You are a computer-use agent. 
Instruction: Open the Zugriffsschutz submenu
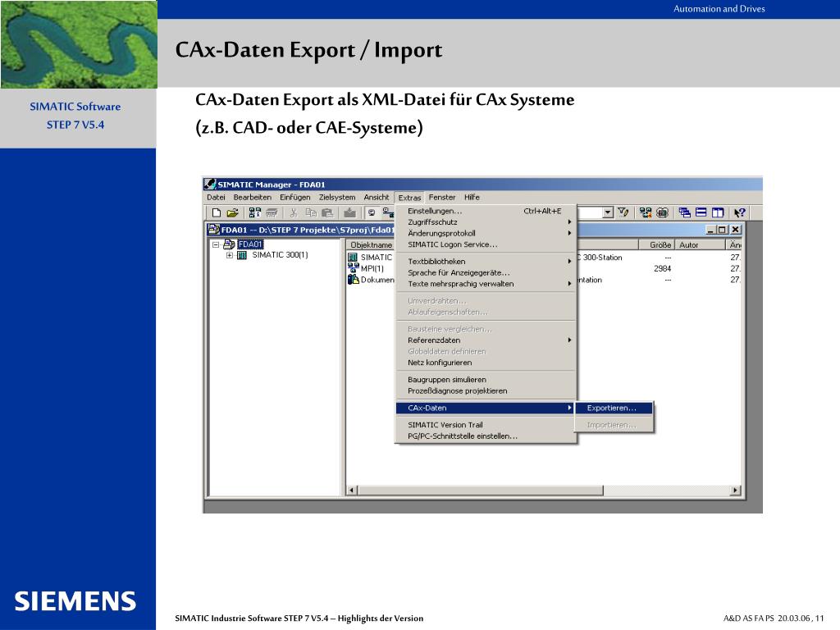tap(486, 221)
